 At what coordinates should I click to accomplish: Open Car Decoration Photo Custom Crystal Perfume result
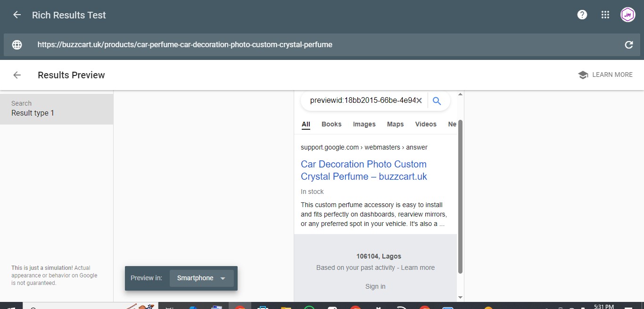363,170
